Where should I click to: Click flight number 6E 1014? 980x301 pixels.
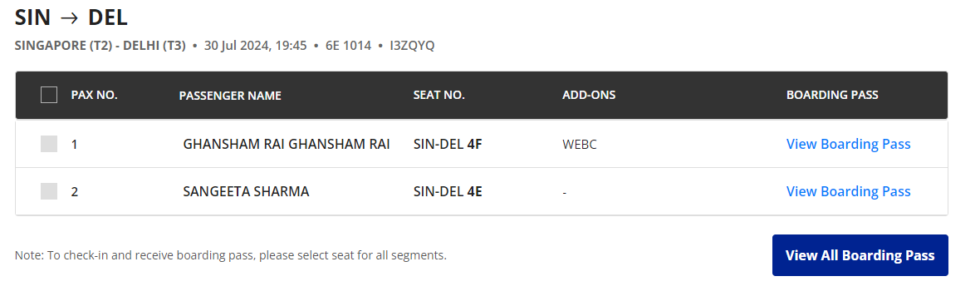click(348, 46)
